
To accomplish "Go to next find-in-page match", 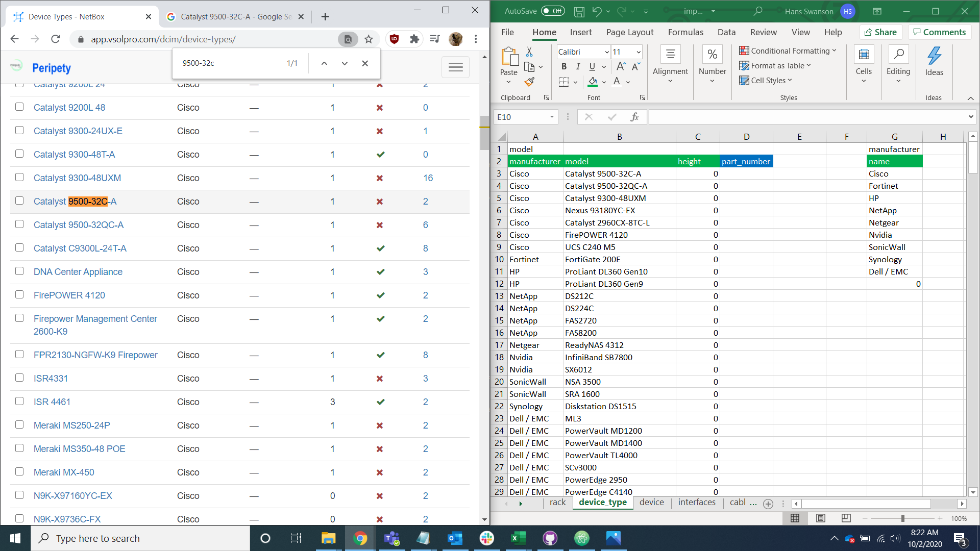I will click(x=345, y=63).
